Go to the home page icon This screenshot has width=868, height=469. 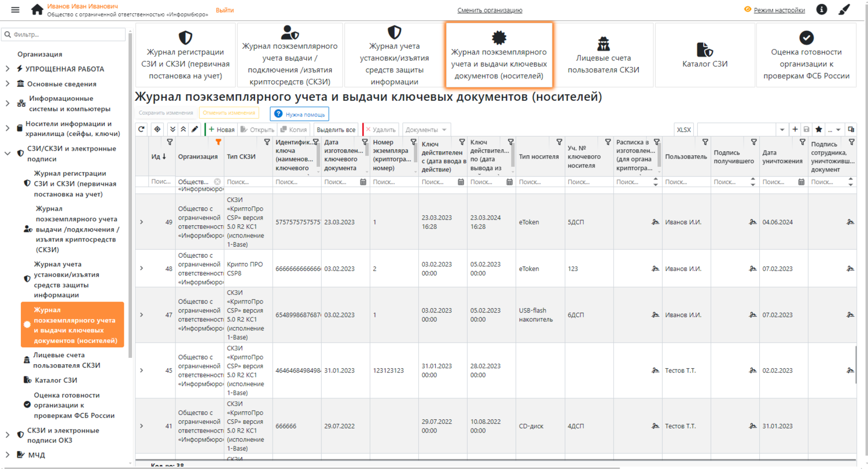(x=37, y=10)
